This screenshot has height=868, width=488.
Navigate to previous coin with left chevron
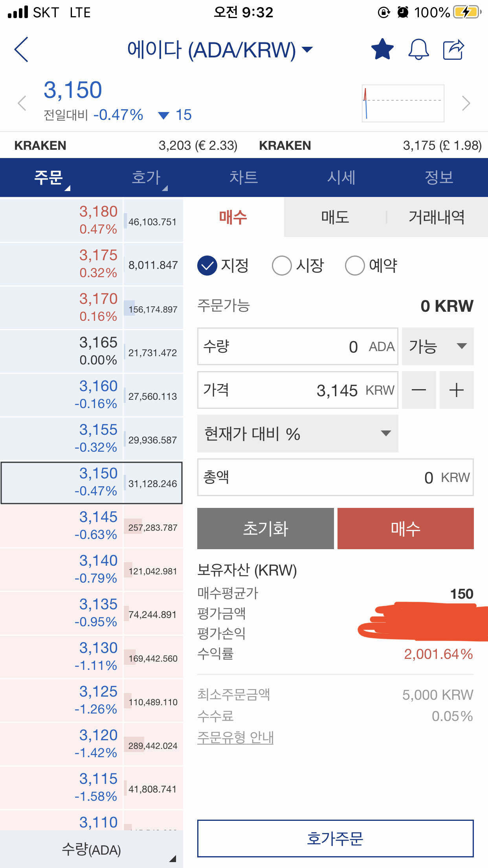pyautogui.click(x=22, y=103)
